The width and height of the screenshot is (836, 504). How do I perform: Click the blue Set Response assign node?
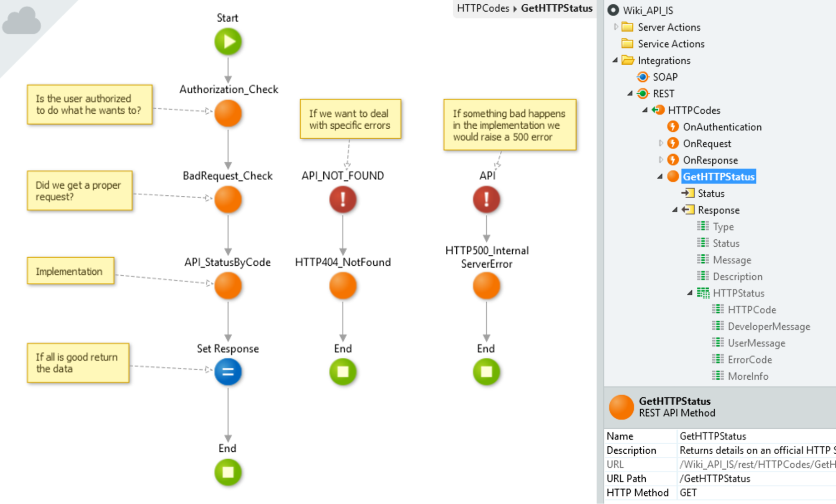pyautogui.click(x=228, y=372)
